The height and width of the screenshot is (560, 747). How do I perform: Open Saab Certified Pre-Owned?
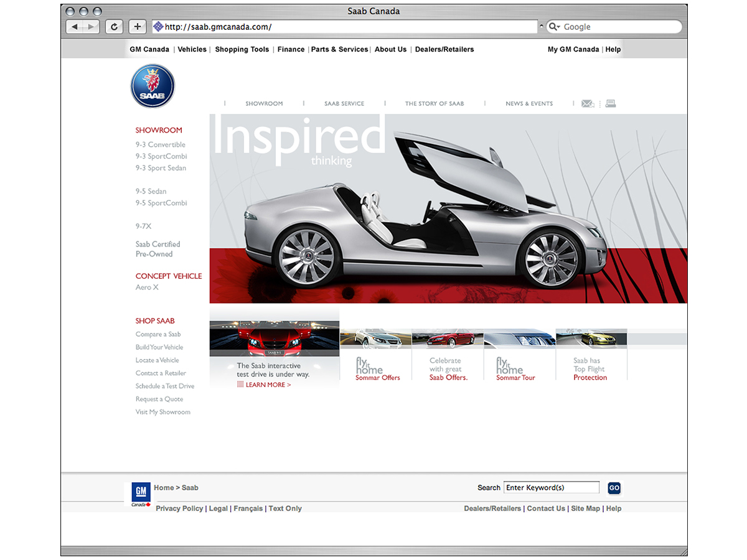point(158,250)
